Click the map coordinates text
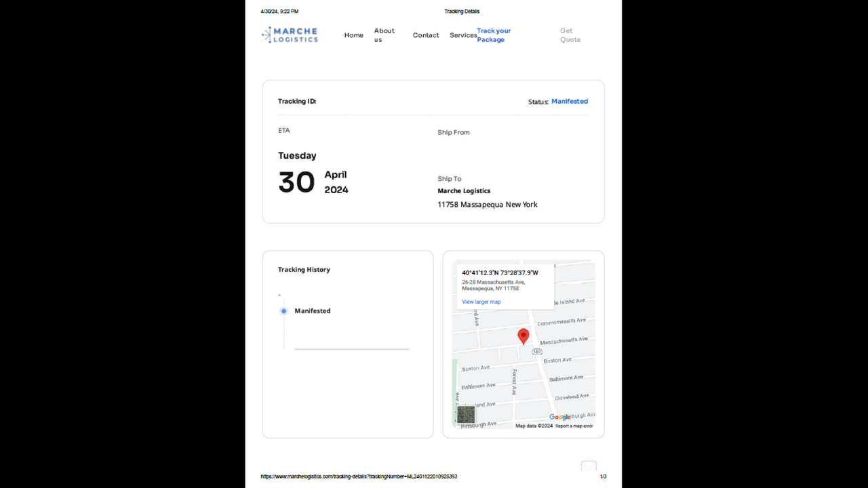Viewport: 868px width, 488px height. coord(500,272)
